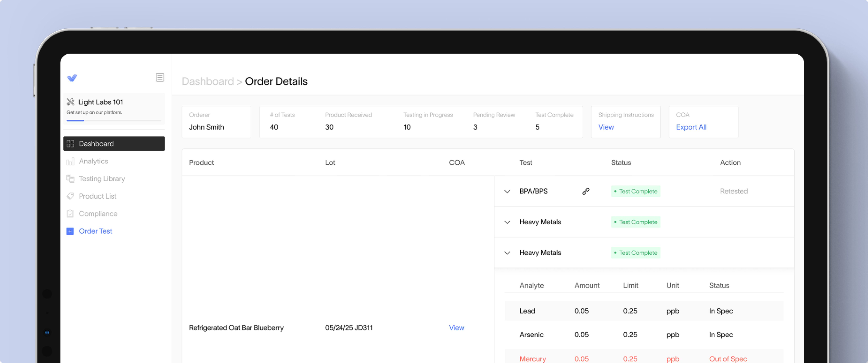868x363 pixels.
Task: Click the Amount column header
Action: pos(587,286)
